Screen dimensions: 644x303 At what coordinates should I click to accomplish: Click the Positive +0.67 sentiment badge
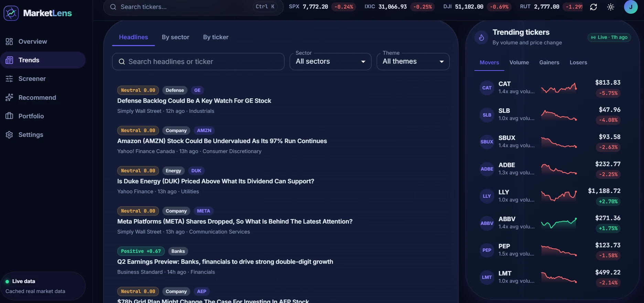pyautogui.click(x=141, y=251)
